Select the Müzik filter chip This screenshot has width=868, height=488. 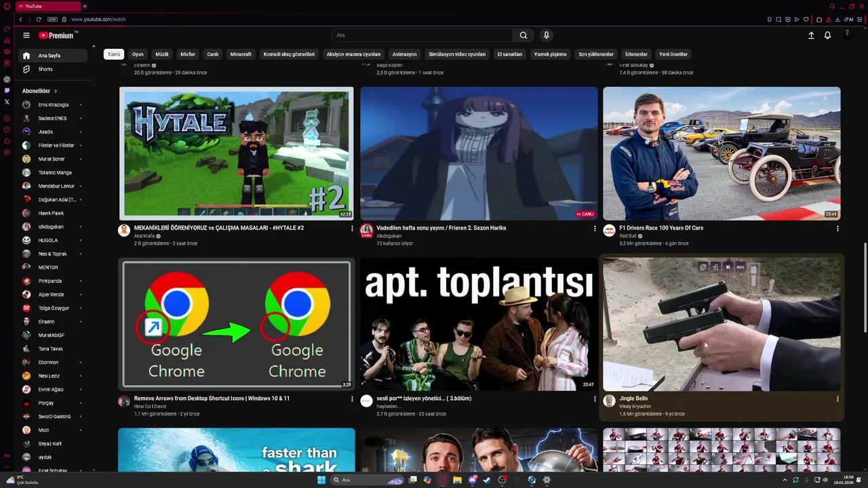(x=162, y=54)
